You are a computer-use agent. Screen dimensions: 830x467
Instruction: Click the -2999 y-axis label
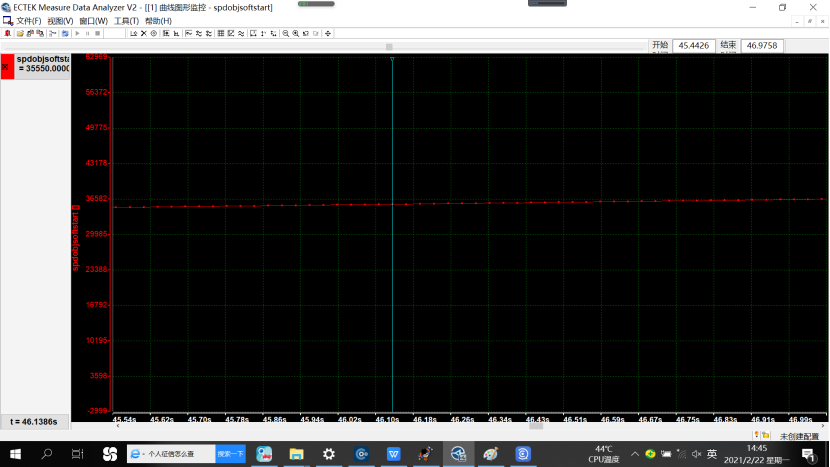pos(98,411)
